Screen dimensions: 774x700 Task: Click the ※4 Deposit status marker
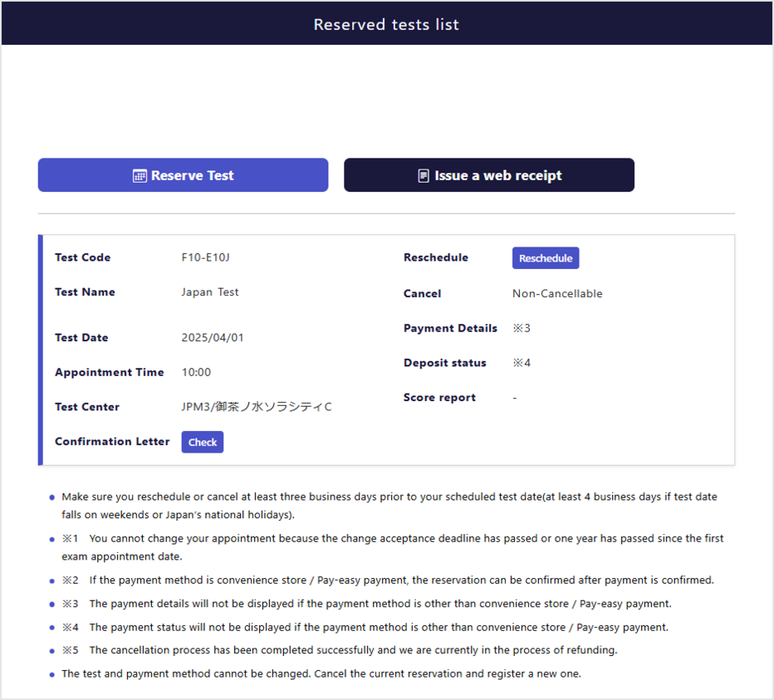(520, 363)
